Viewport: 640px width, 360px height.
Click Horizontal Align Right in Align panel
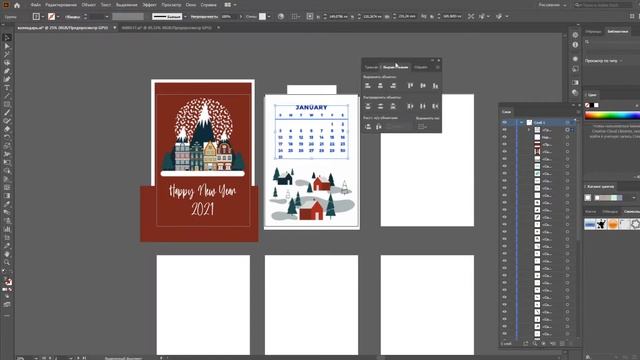pyautogui.click(x=393, y=85)
